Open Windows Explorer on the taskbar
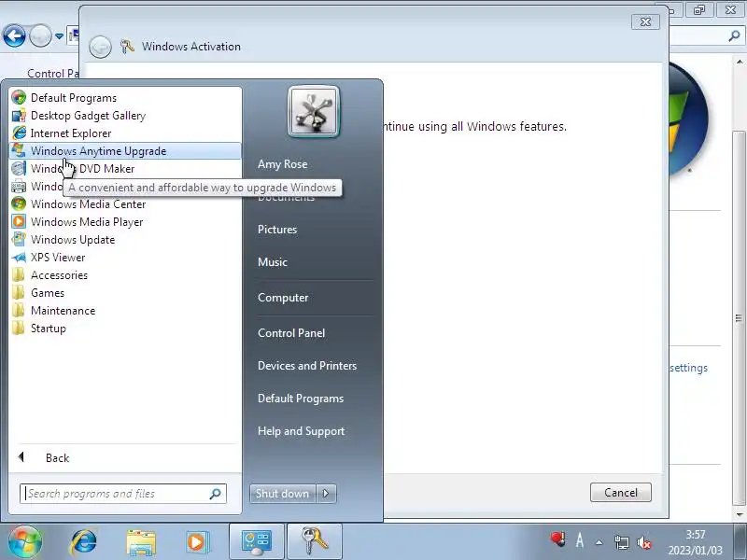The height and width of the screenshot is (560, 747). point(141,542)
